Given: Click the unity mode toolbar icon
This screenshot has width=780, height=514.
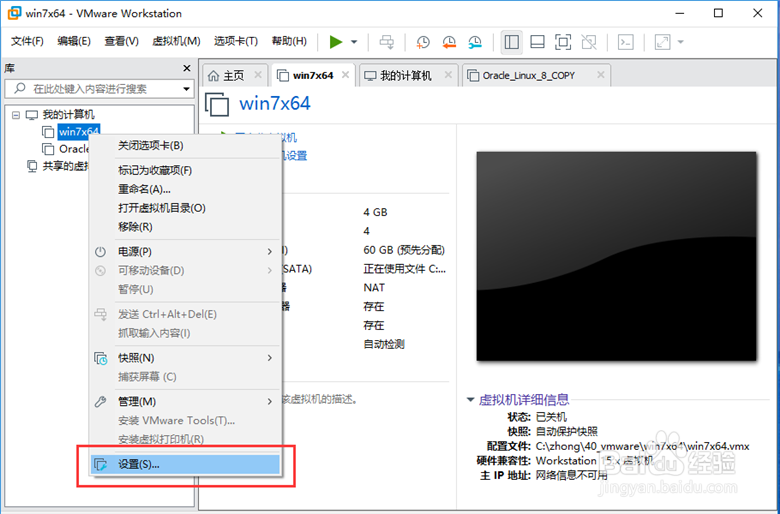Looking at the screenshot, I should point(589,42).
